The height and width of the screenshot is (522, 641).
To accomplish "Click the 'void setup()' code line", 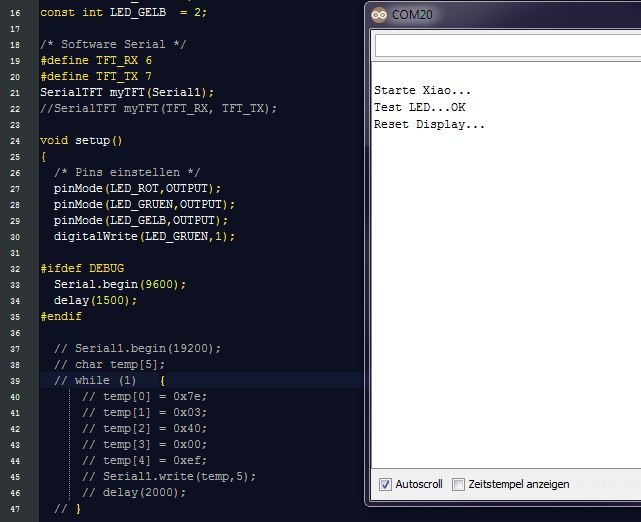I will coord(81,141).
